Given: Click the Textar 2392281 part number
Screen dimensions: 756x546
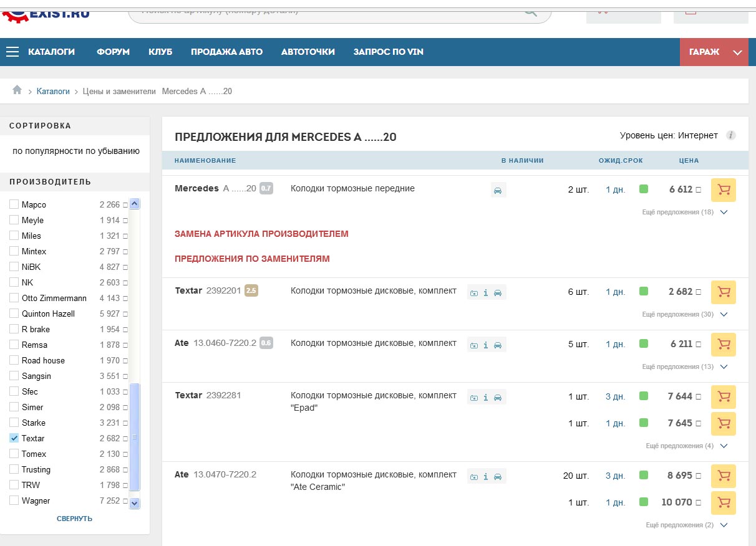Looking at the screenshot, I should pos(223,396).
